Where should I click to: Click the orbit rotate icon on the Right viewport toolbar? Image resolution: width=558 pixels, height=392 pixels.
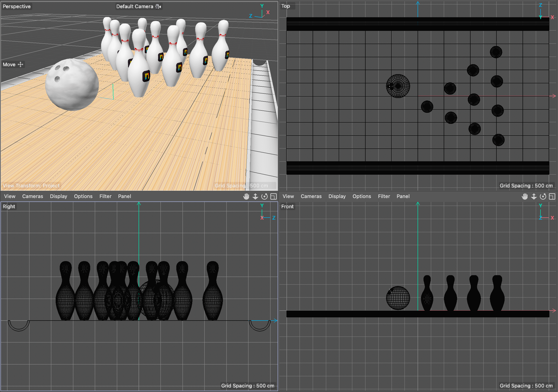pos(265,196)
